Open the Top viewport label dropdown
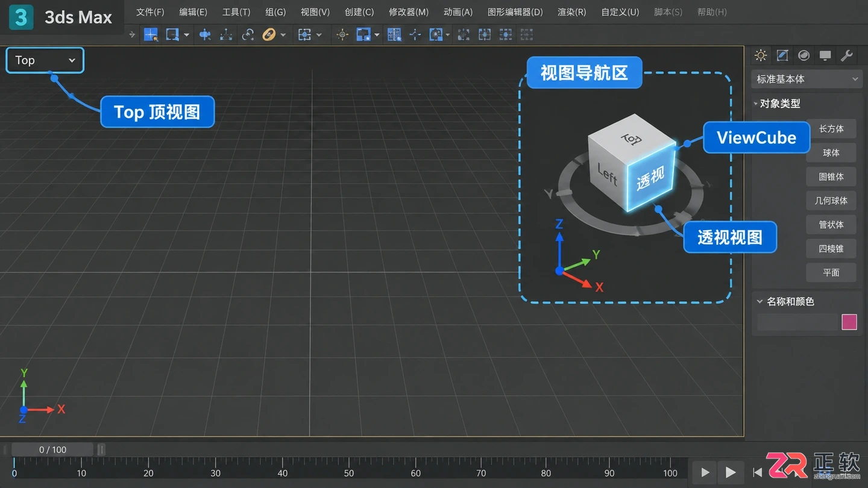Viewport: 868px width, 488px height. click(45, 60)
